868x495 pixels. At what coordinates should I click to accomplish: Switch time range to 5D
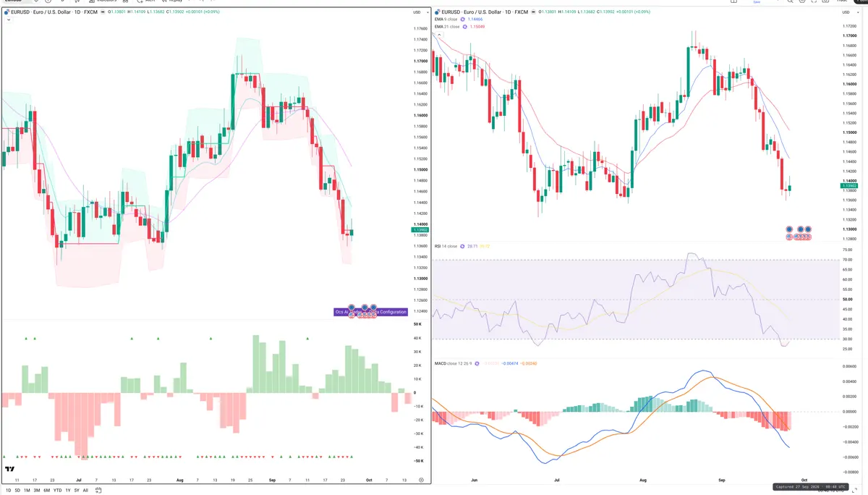[x=17, y=491]
